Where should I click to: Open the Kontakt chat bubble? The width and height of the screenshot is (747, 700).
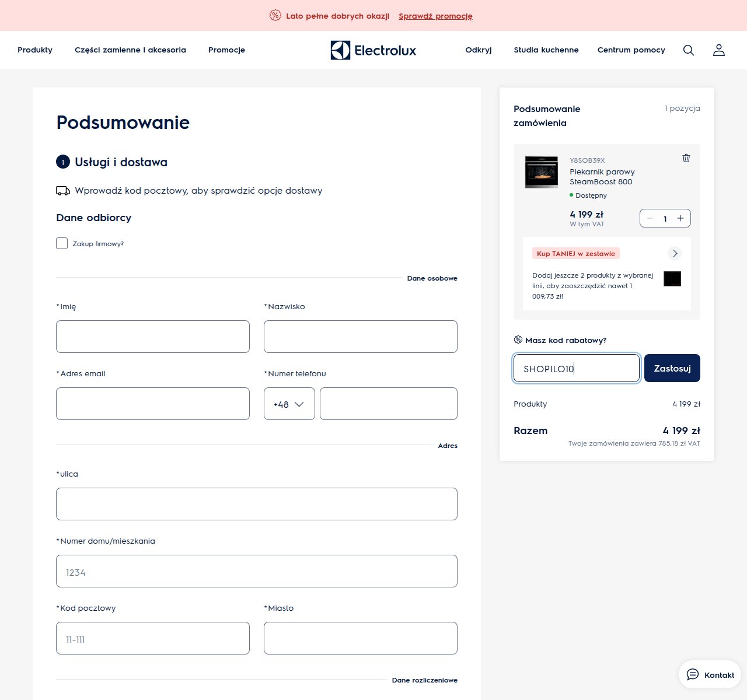click(710, 674)
